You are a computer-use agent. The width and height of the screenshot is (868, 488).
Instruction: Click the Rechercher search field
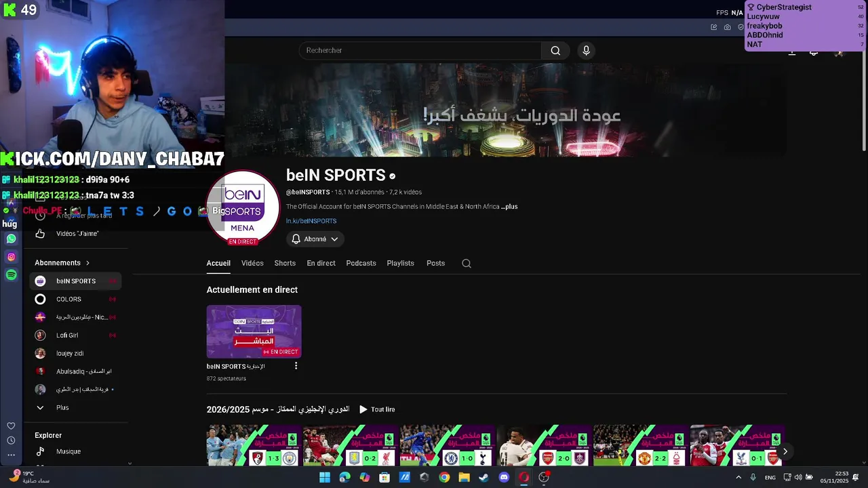click(x=420, y=50)
